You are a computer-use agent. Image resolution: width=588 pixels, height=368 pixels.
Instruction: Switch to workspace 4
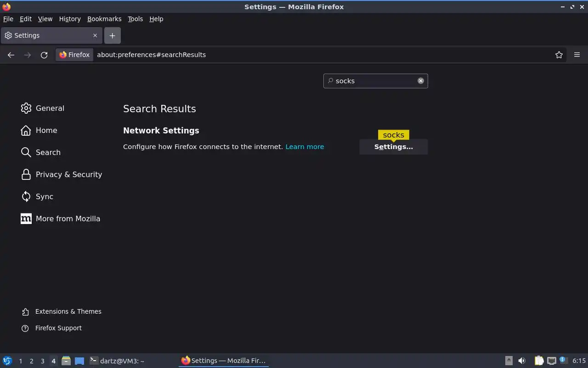[53, 361]
